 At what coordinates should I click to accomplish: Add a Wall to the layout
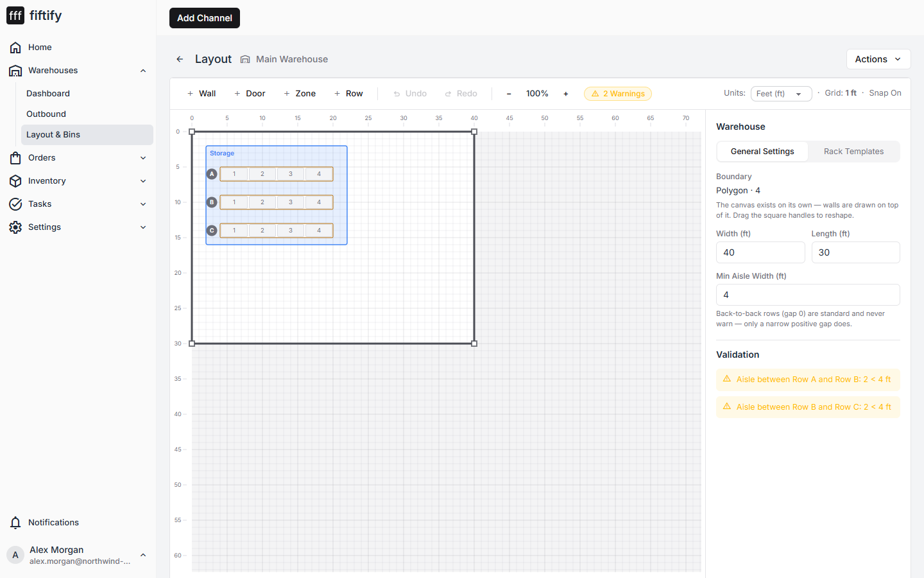[x=201, y=94]
